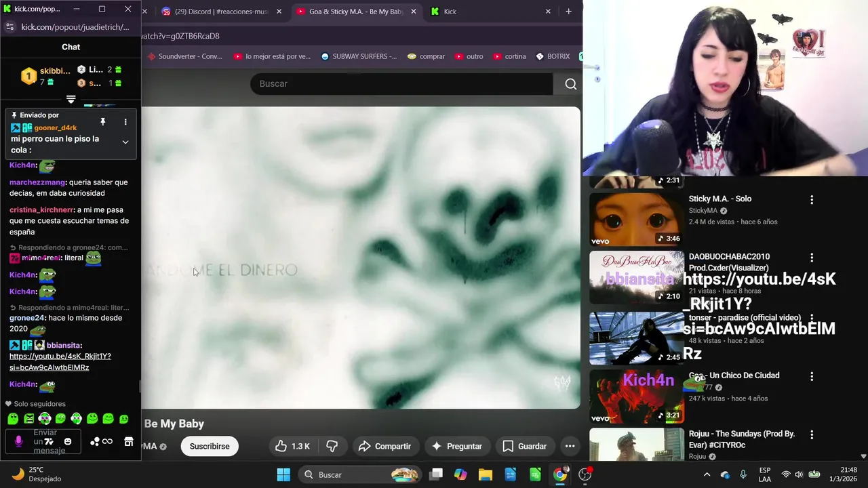Click cristina_kirchnerr's username in chat
Viewport: 868px width, 488px height.
(x=41, y=210)
